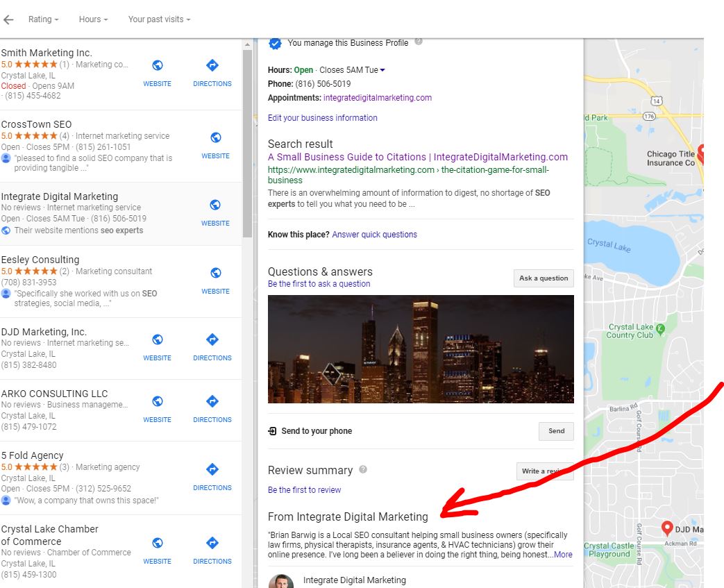Expand the Your past visits dropdown
Image resolution: width=724 pixels, height=588 pixels.
(159, 19)
